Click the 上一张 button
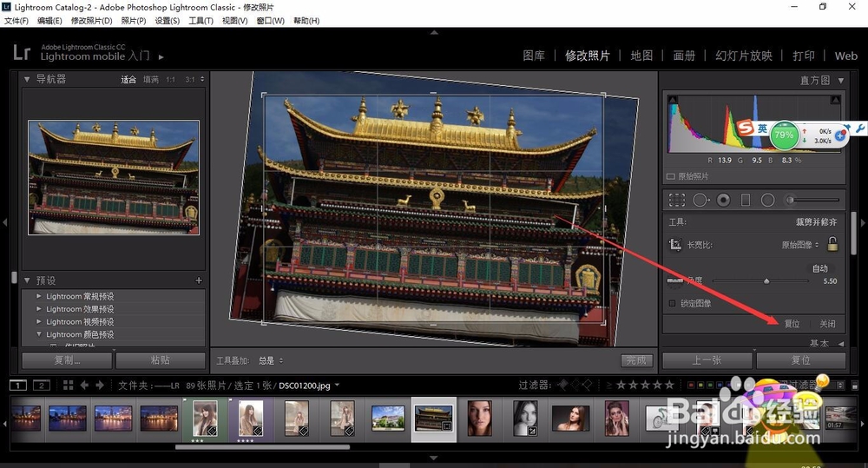868x468 pixels. (x=707, y=360)
